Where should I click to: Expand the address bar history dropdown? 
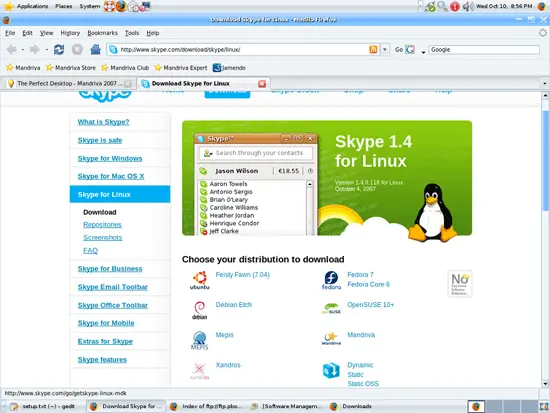tap(385, 49)
